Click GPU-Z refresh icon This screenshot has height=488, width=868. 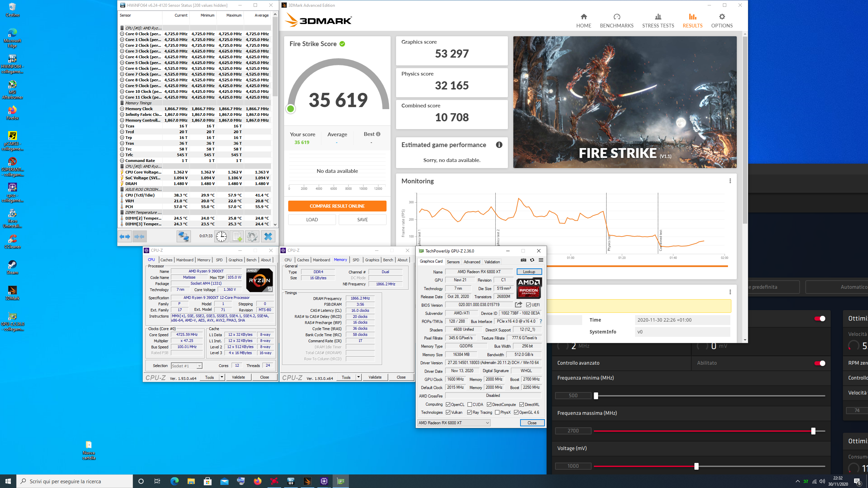(x=532, y=260)
